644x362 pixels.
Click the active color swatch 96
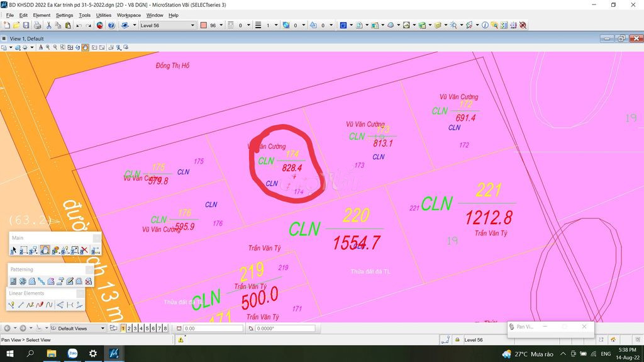204,25
